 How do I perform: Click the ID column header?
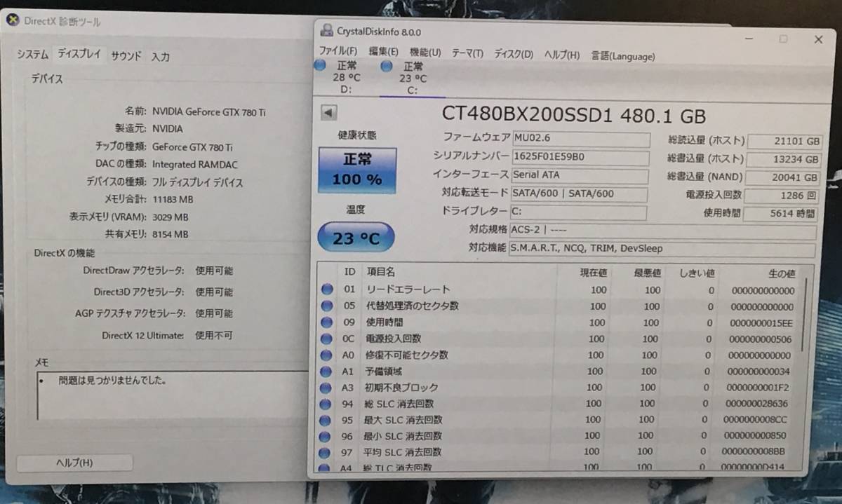349,272
